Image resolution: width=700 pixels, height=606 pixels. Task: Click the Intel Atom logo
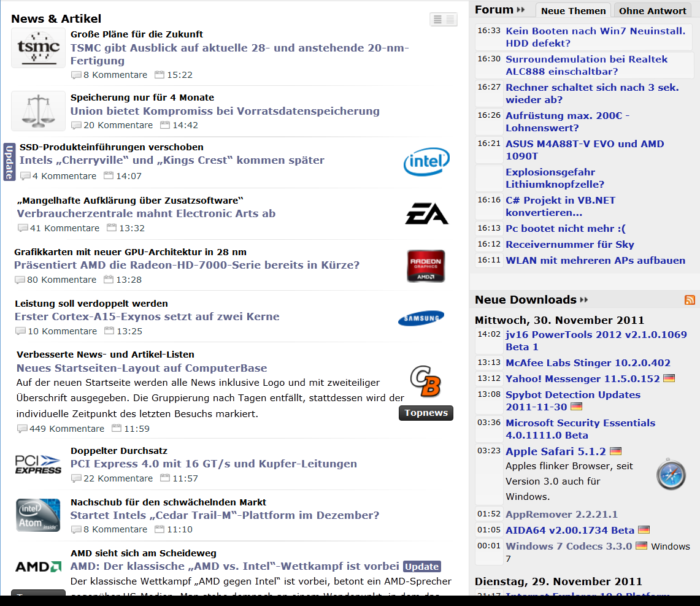click(39, 515)
